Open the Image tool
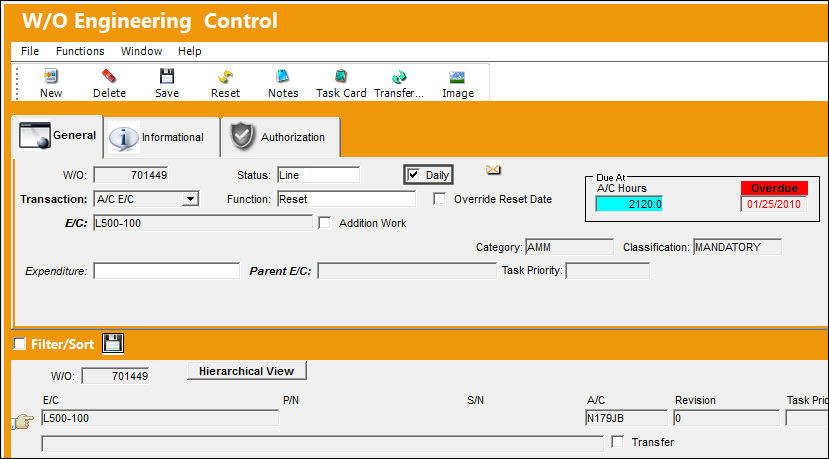Screen dimensions: 829x459 click(457, 77)
